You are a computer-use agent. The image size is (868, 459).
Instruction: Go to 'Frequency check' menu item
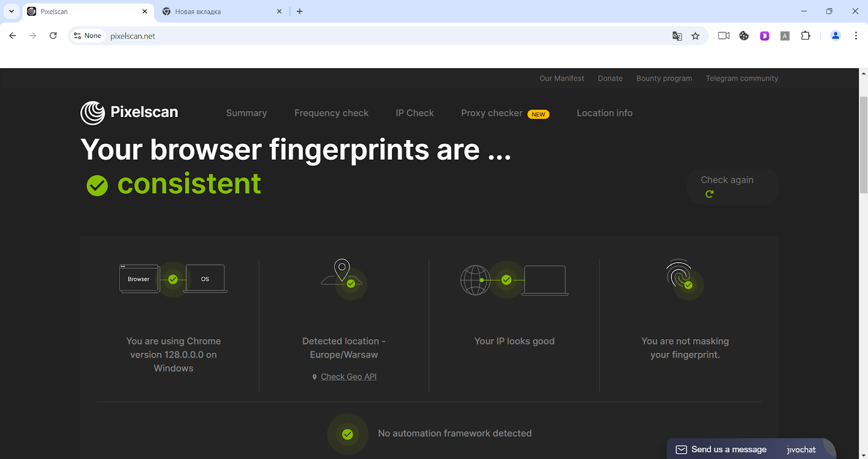331,113
